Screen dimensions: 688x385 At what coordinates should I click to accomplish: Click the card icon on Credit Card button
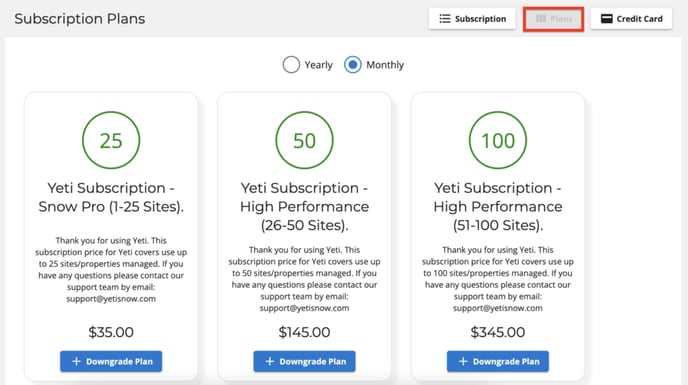606,19
